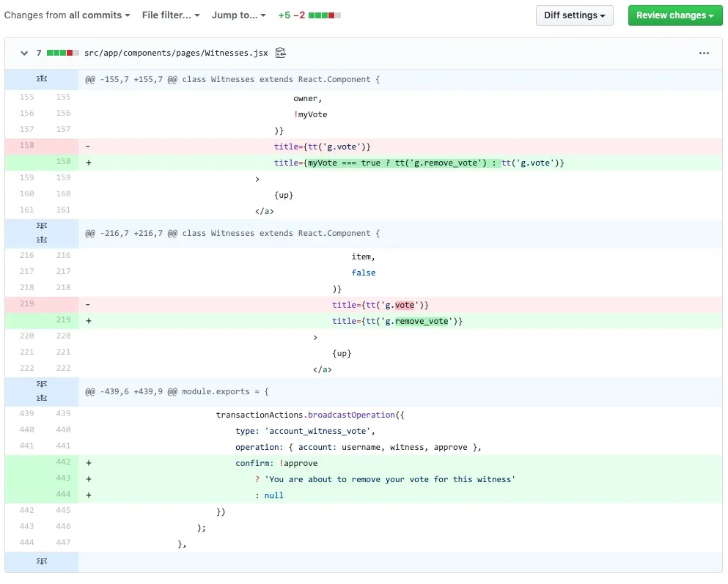Select new line number 447
The width and height of the screenshot is (728, 584).
click(x=64, y=542)
